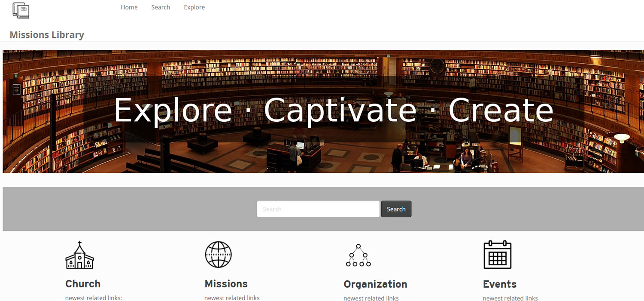Click the Missions Library site title
Screen dimensions: 644x301
(47, 35)
